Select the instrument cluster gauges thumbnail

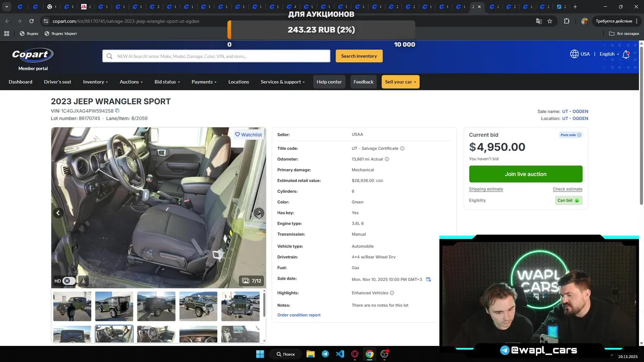198,334
